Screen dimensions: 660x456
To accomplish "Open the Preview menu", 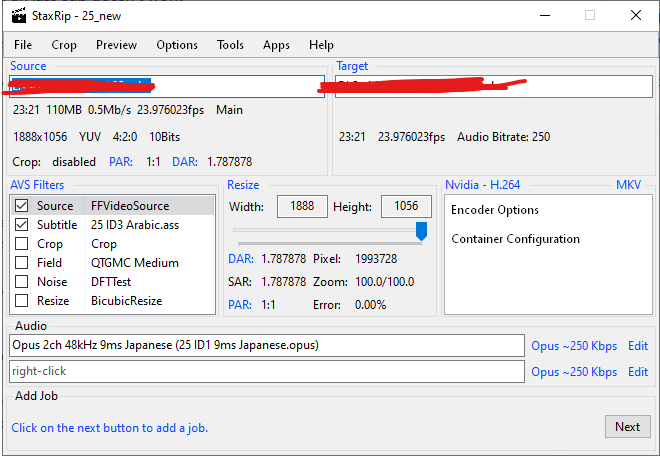I will pos(116,45).
